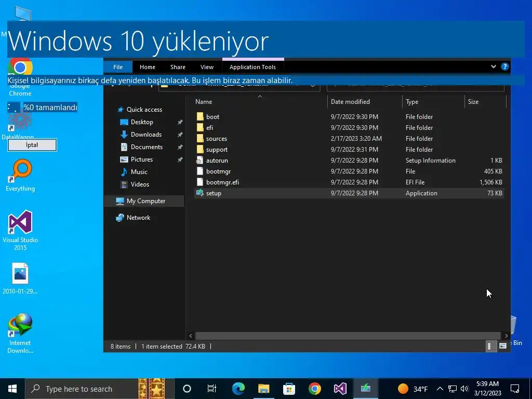
Task: Launch Chrome from the taskbar
Action: [314, 389]
